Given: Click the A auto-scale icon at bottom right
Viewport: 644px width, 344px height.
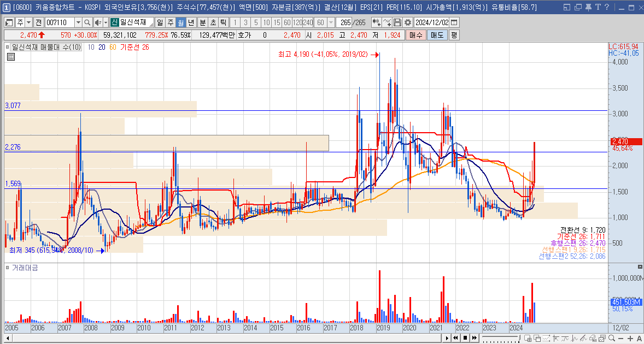Looking at the screenshot, I should click(x=639, y=338).
